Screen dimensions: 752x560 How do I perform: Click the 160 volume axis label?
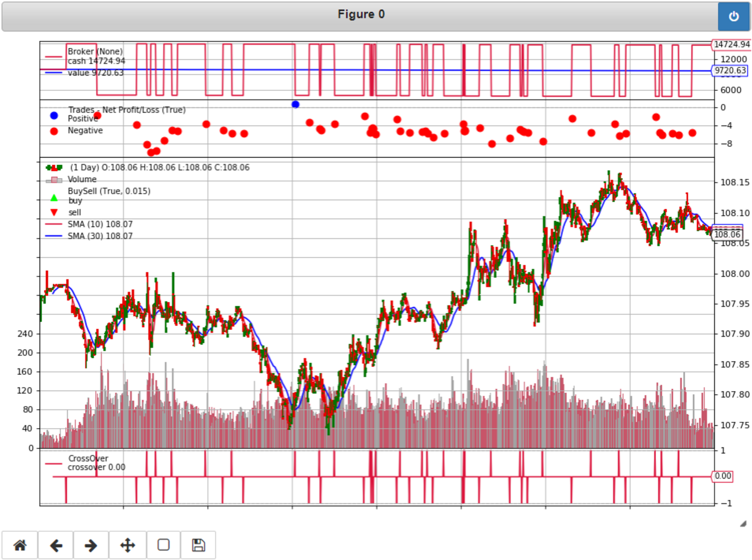[25, 372]
